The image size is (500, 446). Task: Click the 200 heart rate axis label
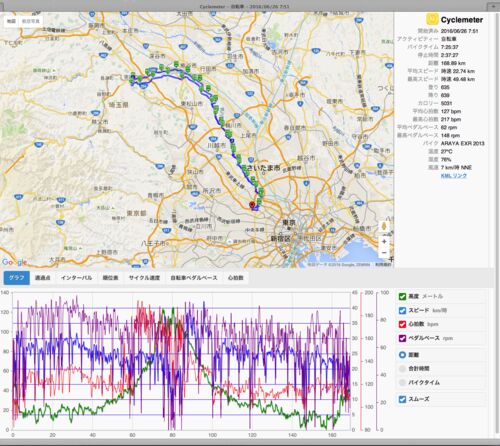[369, 292]
